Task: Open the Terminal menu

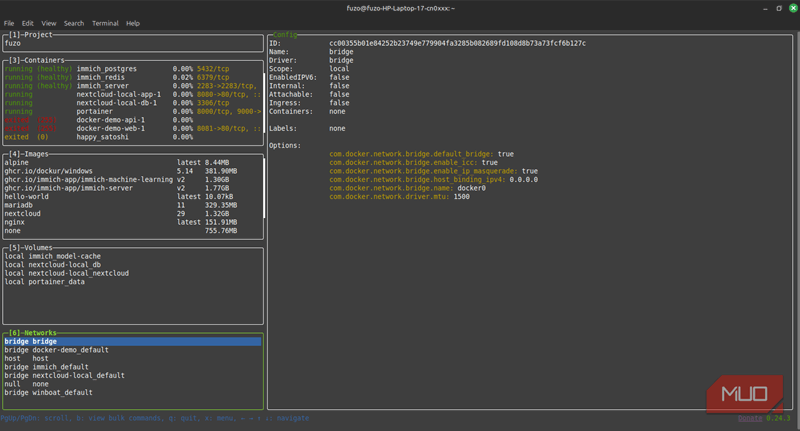Action: coord(105,23)
